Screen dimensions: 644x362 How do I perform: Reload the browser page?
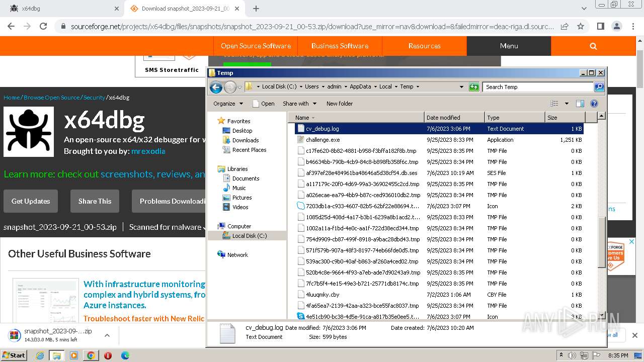pyautogui.click(x=43, y=26)
